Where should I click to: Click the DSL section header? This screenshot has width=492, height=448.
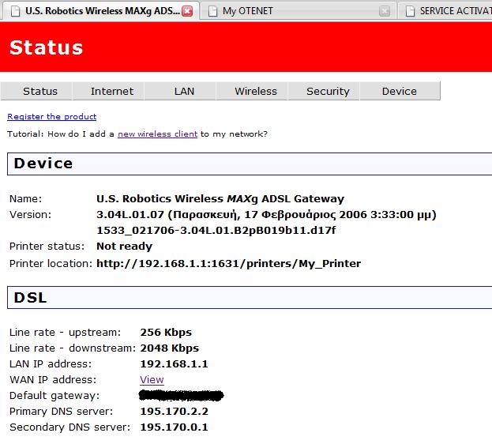coord(250,297)
